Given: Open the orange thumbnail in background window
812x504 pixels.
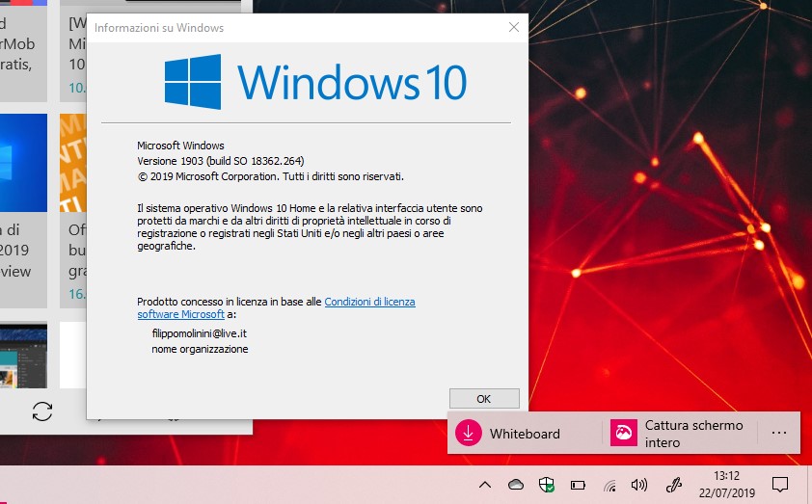Looking at the screenshot, I should [73, 163].
